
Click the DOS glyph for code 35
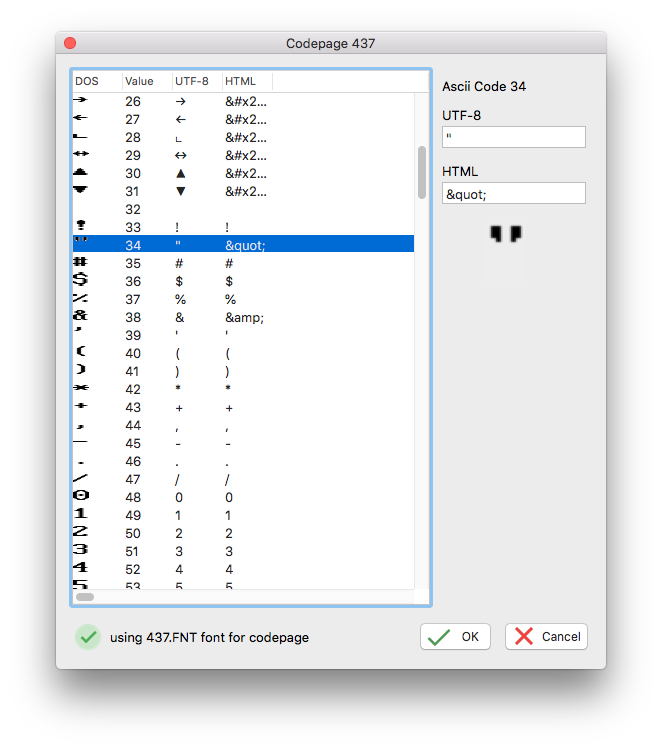pyautogui.click(x=81, y=263)
